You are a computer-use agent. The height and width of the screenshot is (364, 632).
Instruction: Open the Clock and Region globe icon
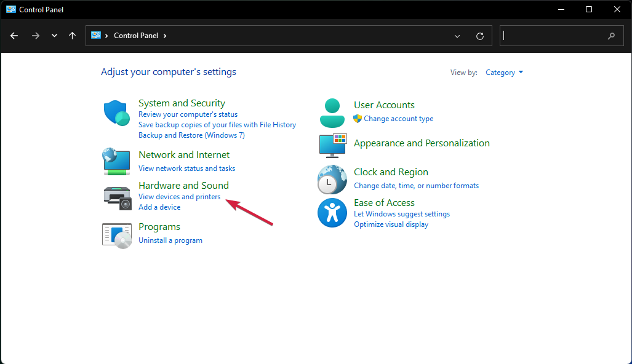pos(332,180)
